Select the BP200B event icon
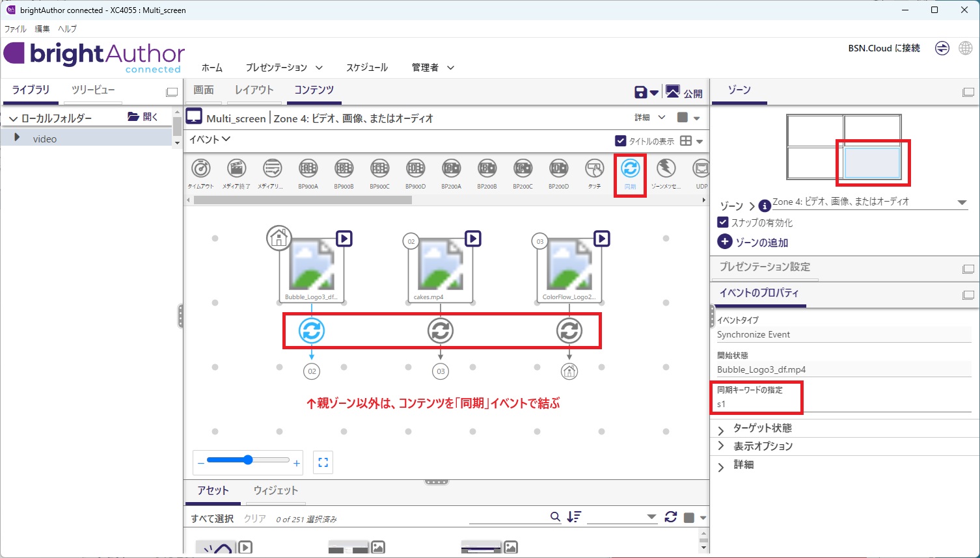The height and width of the screenshot is (558, 980). (x=487, y=168)
